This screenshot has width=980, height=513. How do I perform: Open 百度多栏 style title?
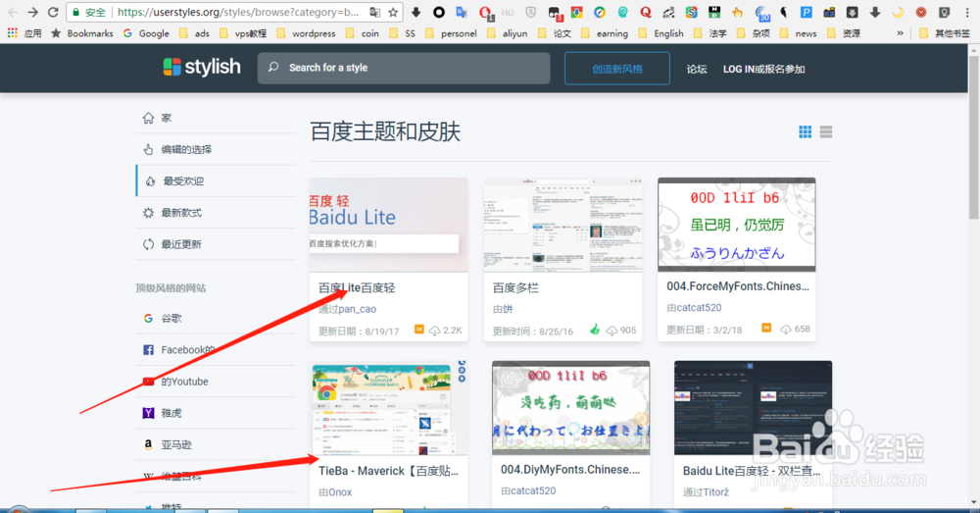(x=515, y=287)
